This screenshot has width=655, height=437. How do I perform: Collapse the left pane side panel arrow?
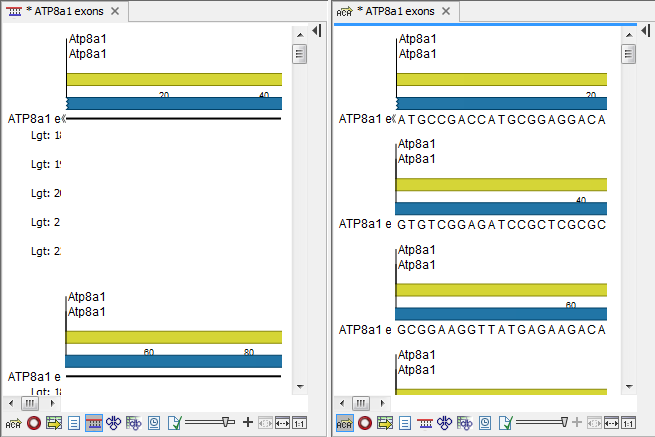coord(315,32)
